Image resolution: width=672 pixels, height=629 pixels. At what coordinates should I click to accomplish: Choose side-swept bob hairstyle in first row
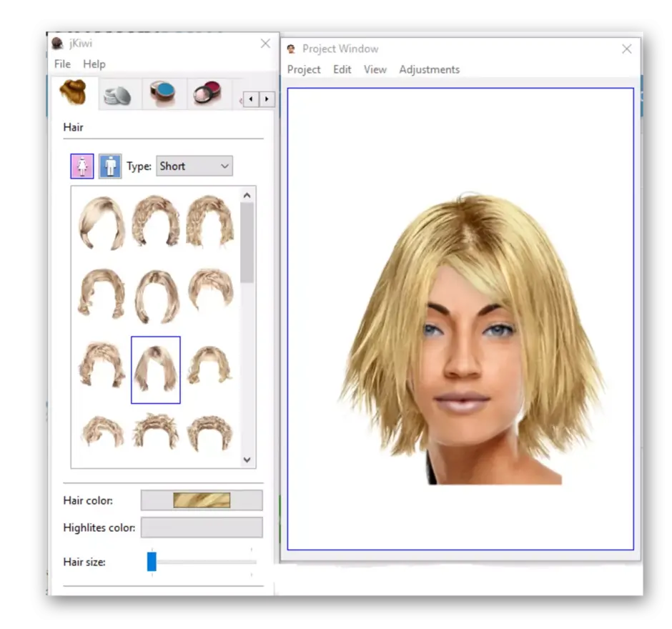coord(102,223)
